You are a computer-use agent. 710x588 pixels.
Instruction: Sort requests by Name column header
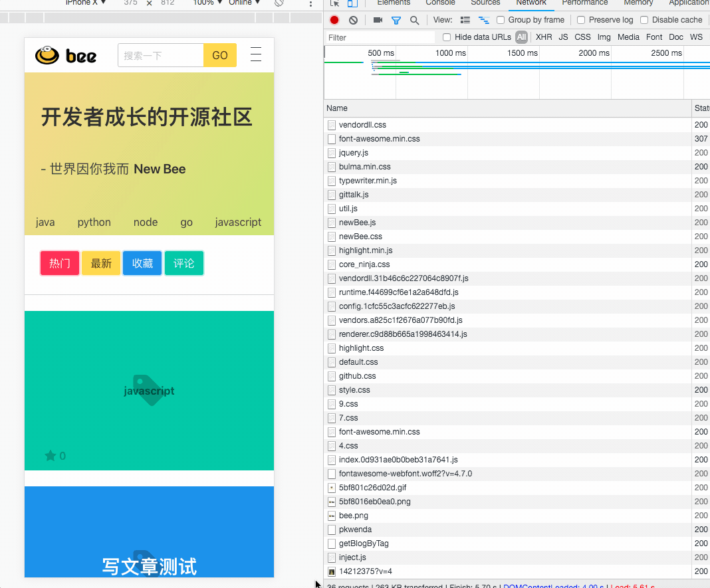click(508, 108)
